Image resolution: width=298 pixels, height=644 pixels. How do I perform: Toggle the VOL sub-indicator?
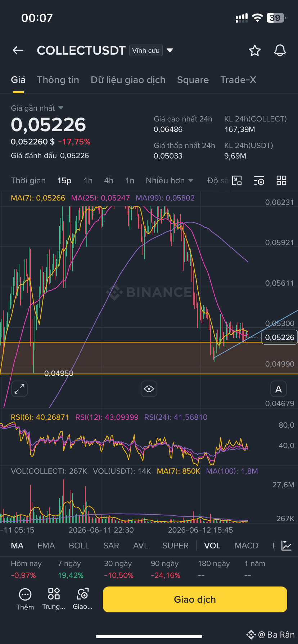pos(212,546)
